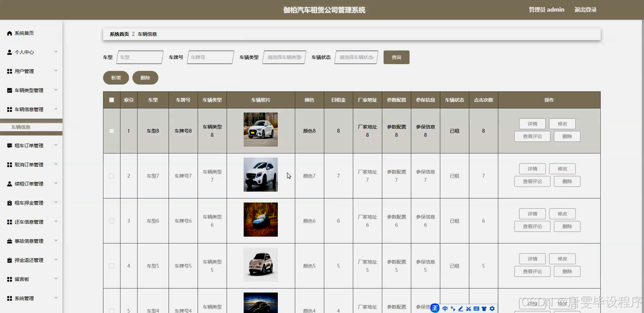
Task: Expand the 车辆类型管理 menu chevron
Action: point(56,90)
